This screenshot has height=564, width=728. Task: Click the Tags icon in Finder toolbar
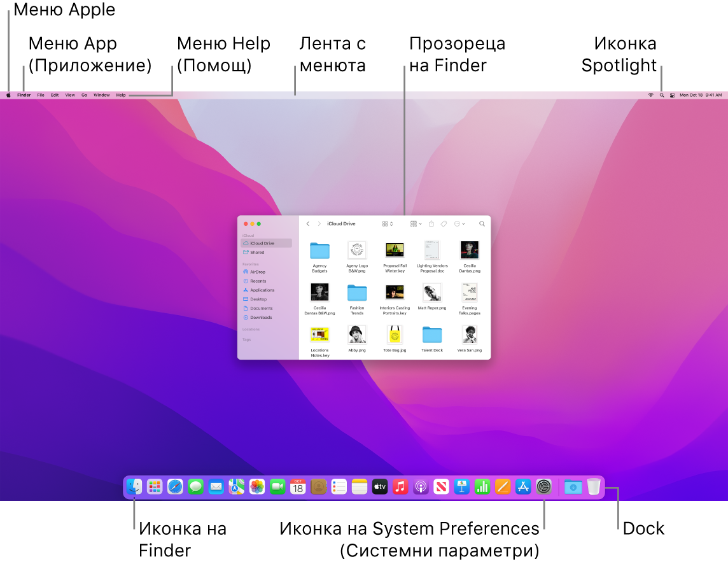444,223
